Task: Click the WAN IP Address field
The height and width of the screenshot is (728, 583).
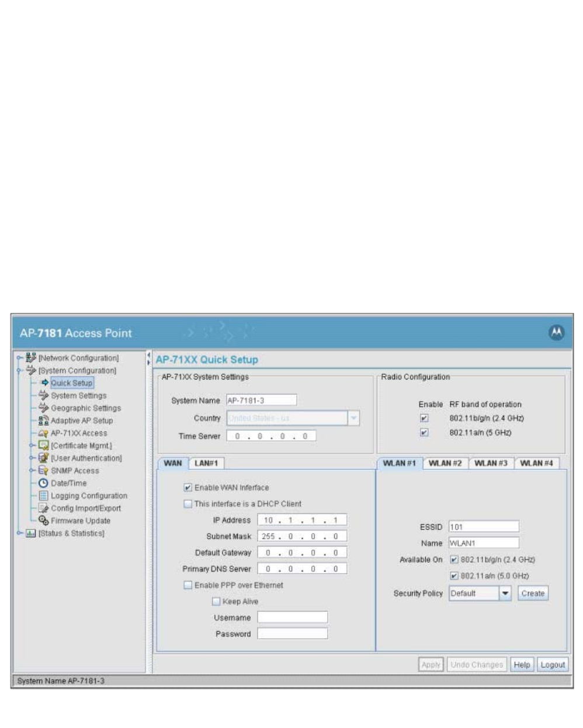Action: point(302,520)
